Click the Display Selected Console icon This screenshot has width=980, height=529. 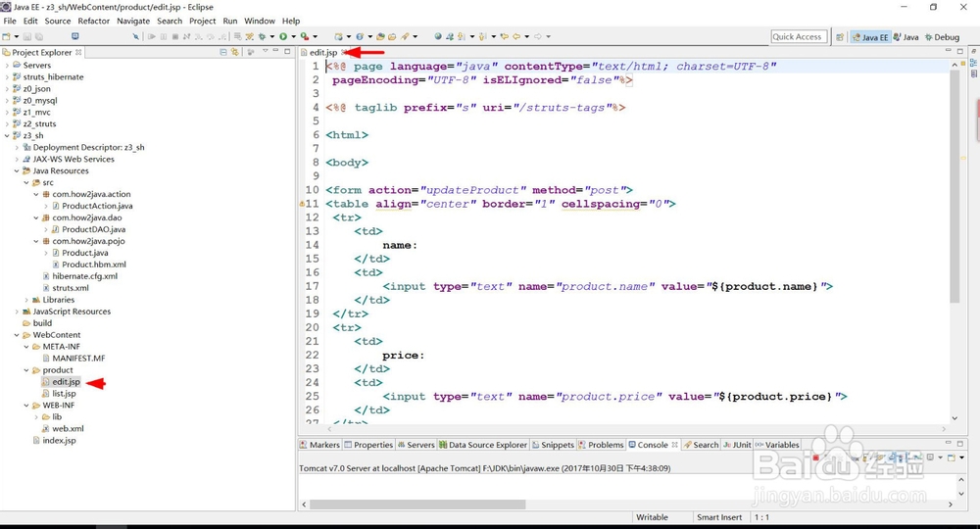point(930,457)
